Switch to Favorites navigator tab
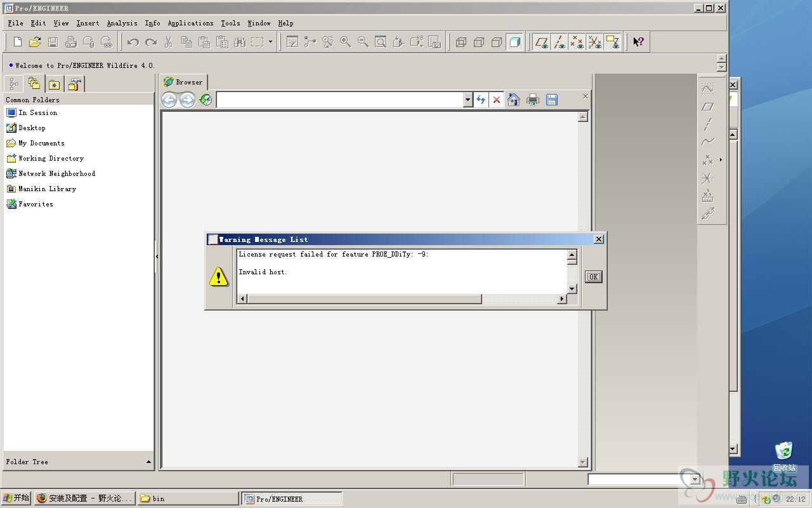 54,84
